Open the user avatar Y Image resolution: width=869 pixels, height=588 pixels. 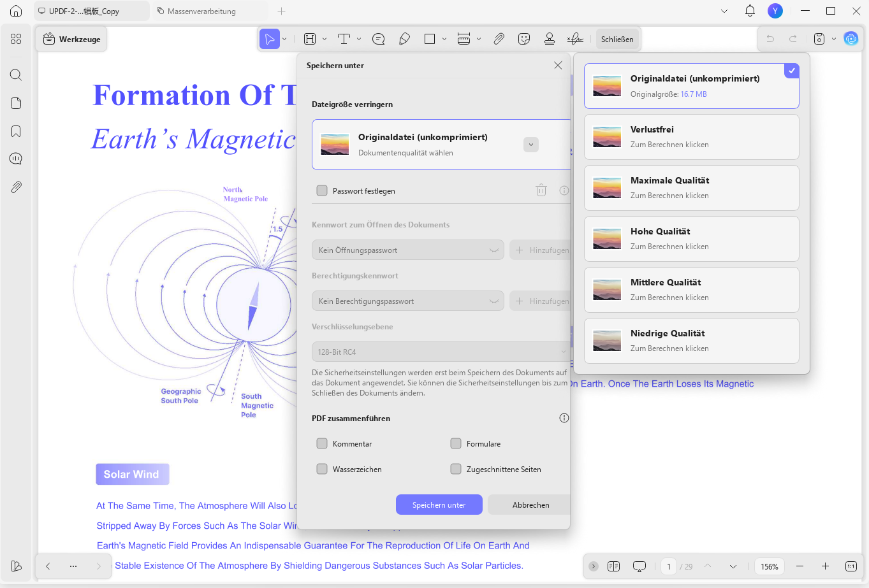point(775,11)
